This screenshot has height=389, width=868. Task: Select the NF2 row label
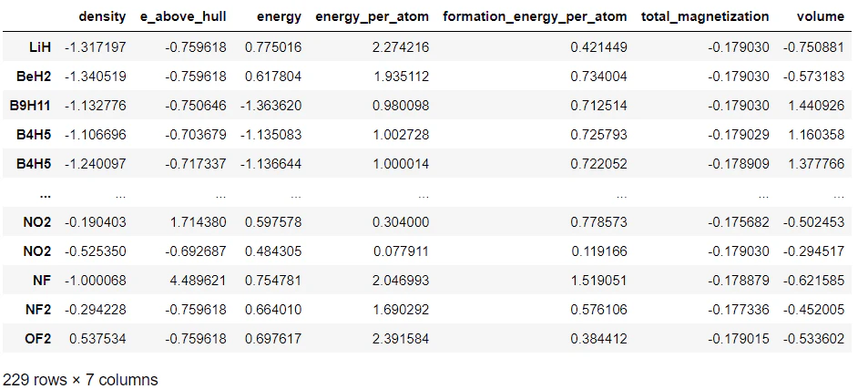pyautogui.click(x=38, y=310)
